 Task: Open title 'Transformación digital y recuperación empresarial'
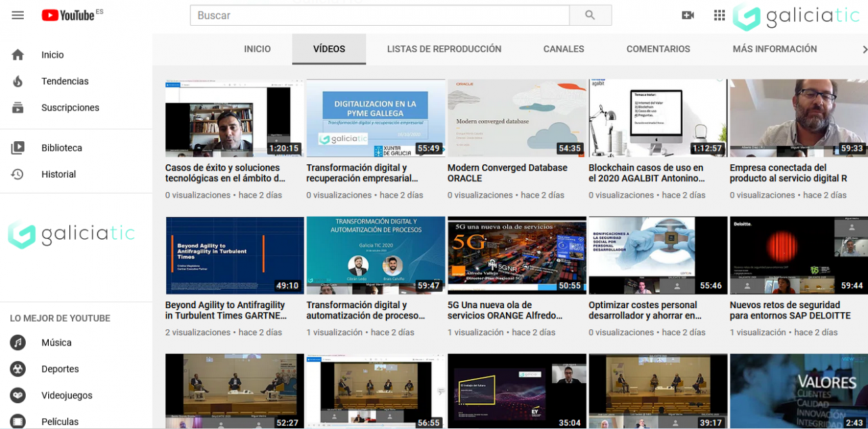tap(362, 173)
